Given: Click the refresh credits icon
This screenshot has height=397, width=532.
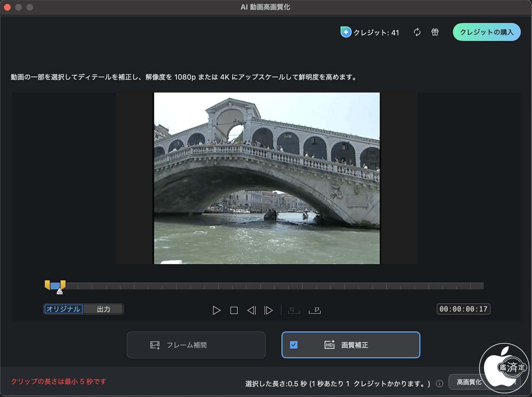Looking at the screenshot, I should click(417, 32).
